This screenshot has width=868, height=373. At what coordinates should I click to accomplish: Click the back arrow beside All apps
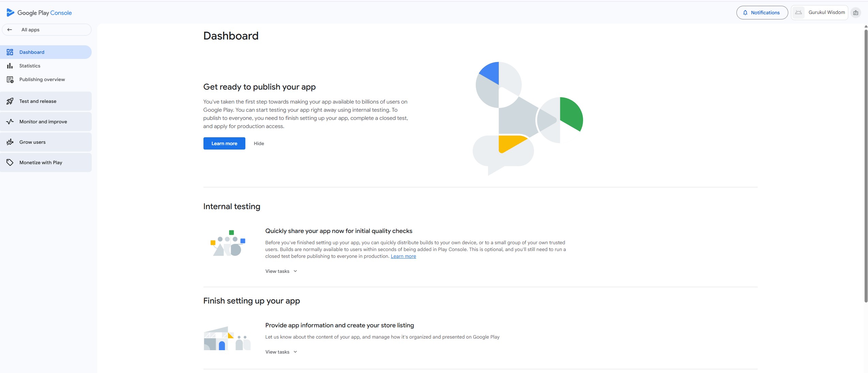pos(10,30)
